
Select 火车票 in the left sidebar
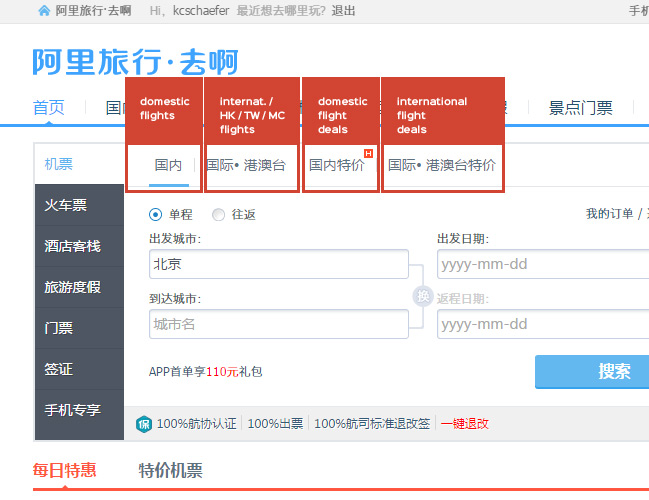(79, 205)
